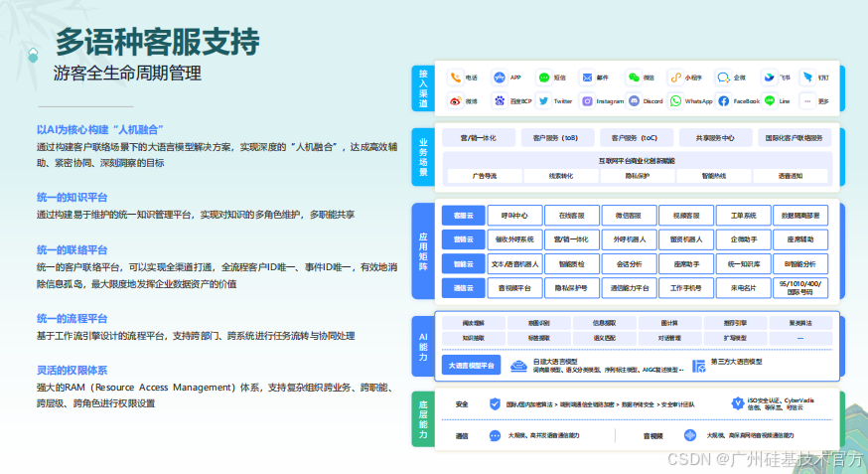
Task: Click the chat bubble icon next to 通信
Action: (495, 436)
